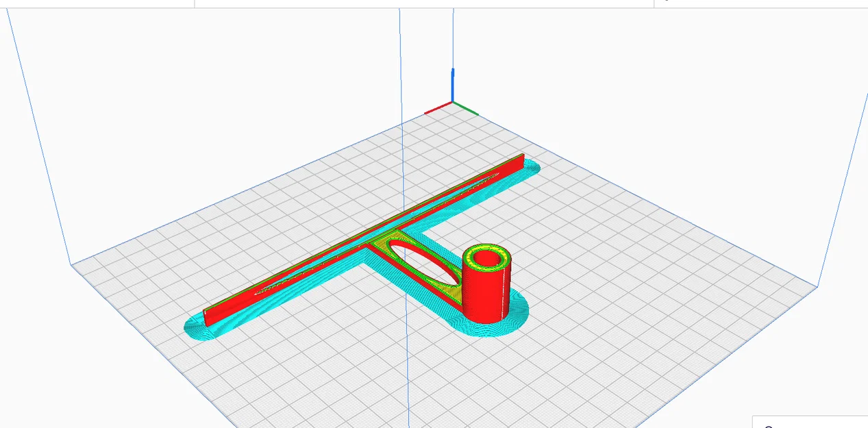Click the long red bar of the model
The height and width of the screenshot is (428, 868).
[x=363, y=240]
